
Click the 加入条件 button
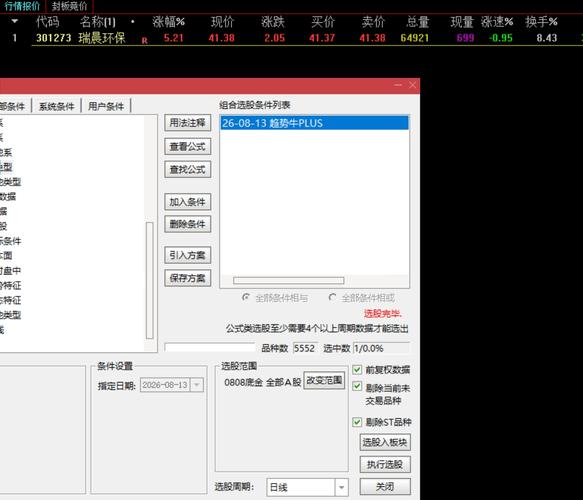pos(187,202)
